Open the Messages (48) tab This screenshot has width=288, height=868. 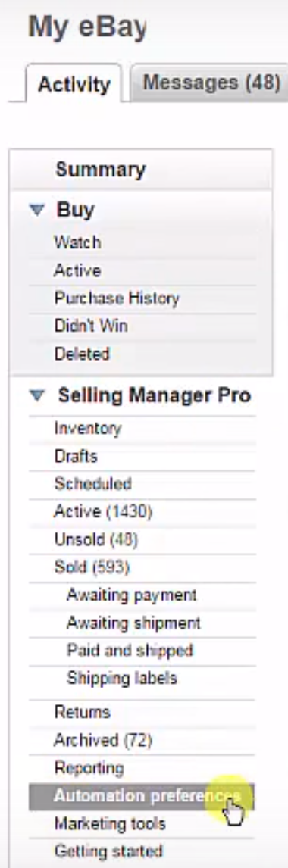point(211,83)
